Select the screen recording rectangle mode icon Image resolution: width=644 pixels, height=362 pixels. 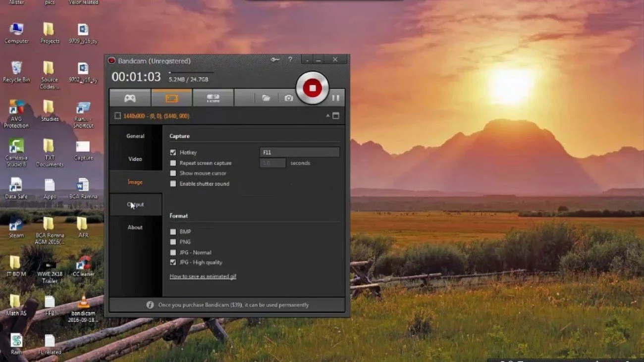(x=171, y=98)
